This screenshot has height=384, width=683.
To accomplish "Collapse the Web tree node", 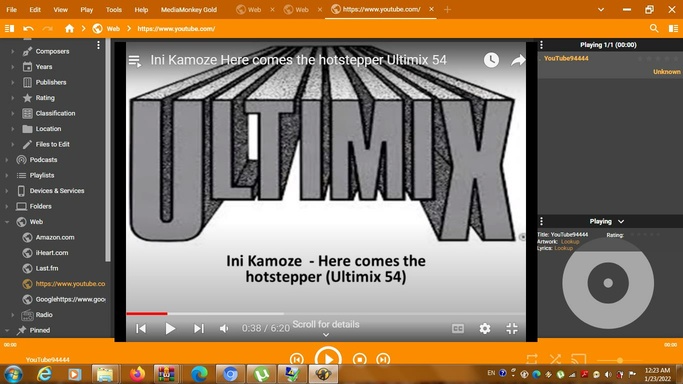I will click(7, 222).
